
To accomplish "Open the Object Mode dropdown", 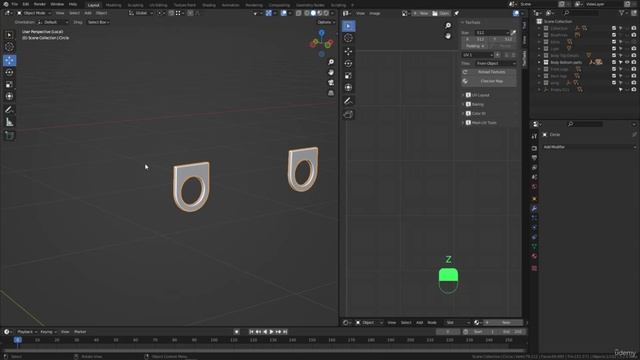I will click(34, 13).
